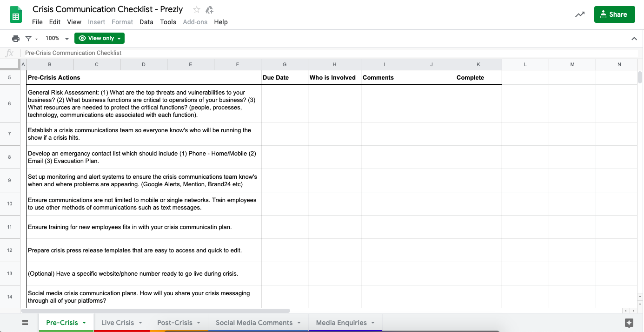This screenshot has width=644, height=332.
Task: Open the activity trend icon
Action: [579, 14]
